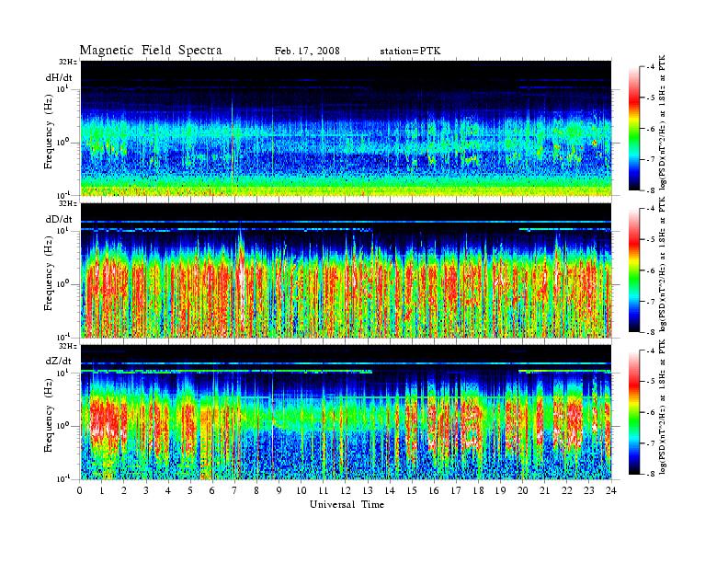Click the '-4' tick on dH/dt color scale
Image resolution: width=728 pixels, height=563 pixels.
651,67
